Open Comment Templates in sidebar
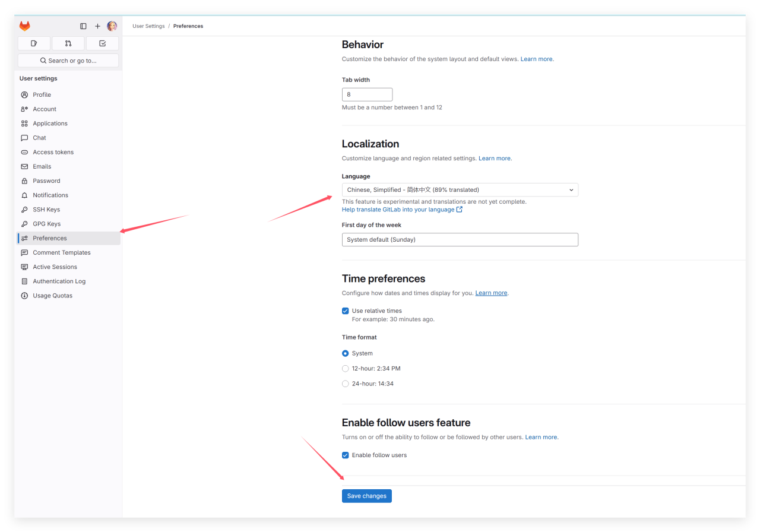Viewport: 760px width, 532px height. (x=69, y=253)
